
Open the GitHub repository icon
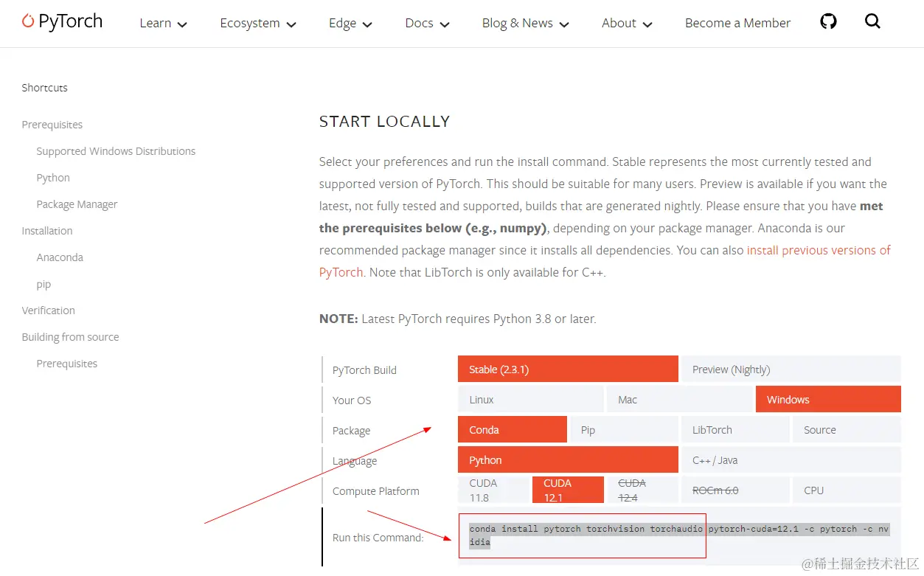(x=828, y=21)
